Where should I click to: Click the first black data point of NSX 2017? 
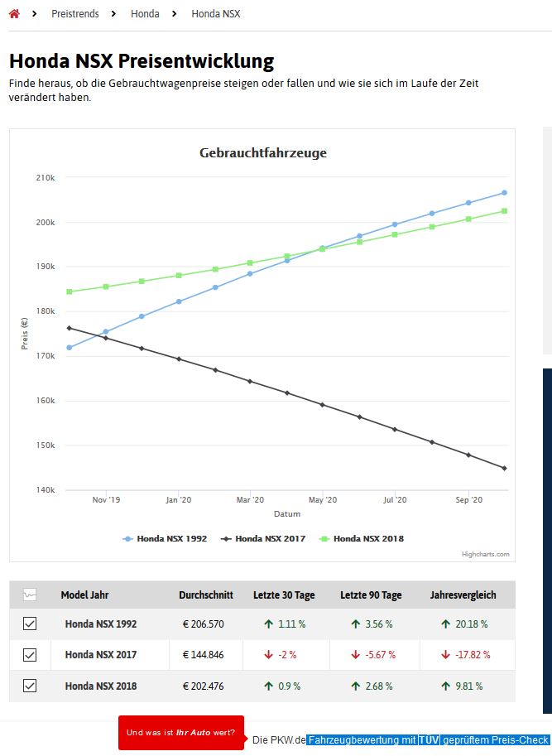pos(70,328)
